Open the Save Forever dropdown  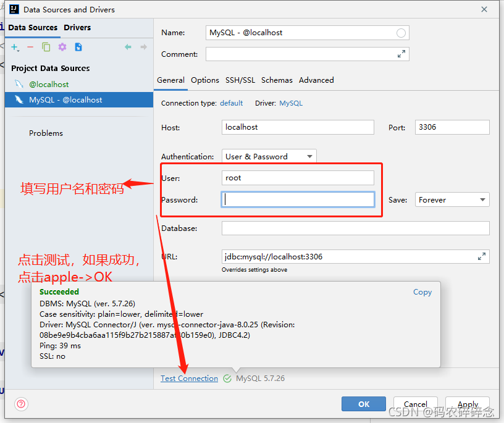tap(452, 199)
